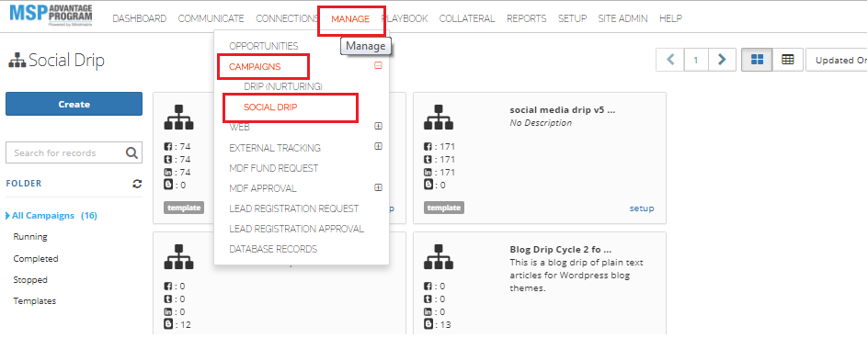
Task: Open social media drip v5 campaign title
Action: [x=563, y=109]
